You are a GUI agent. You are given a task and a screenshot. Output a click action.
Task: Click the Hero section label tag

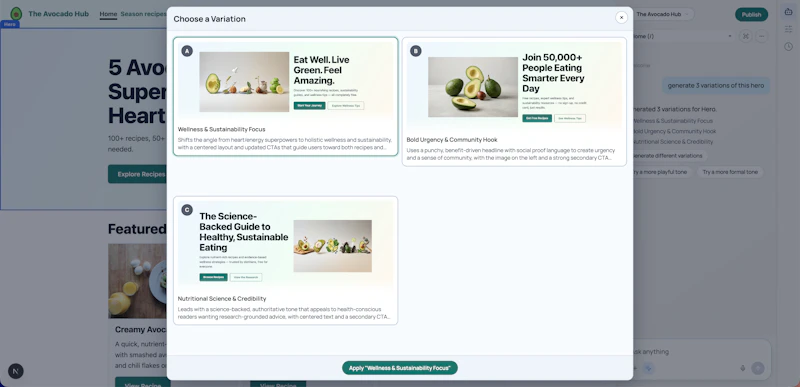tap(10, 24)
